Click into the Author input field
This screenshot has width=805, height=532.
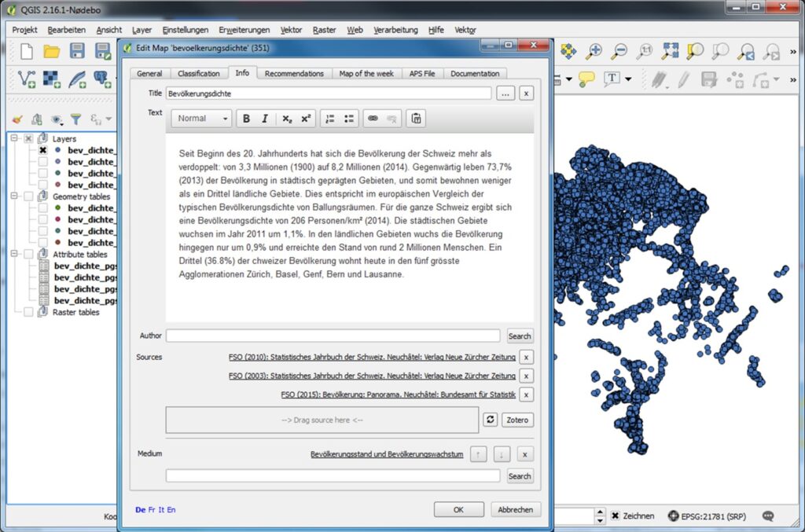pos(333,336)
